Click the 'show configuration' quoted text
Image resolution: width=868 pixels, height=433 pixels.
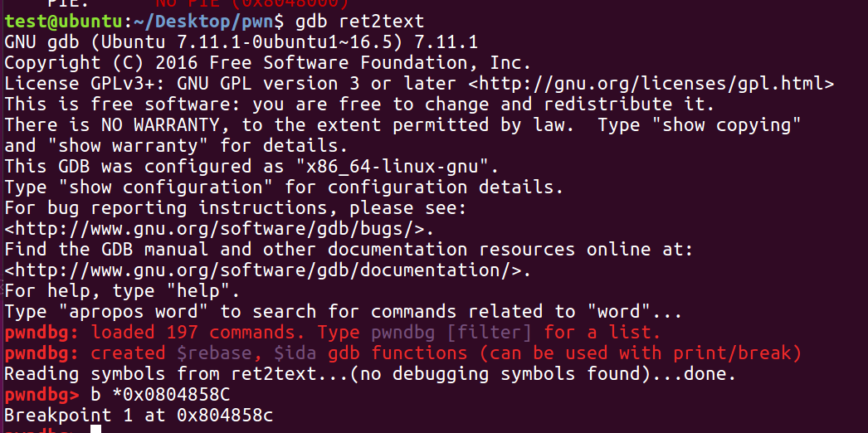[170, 187]
